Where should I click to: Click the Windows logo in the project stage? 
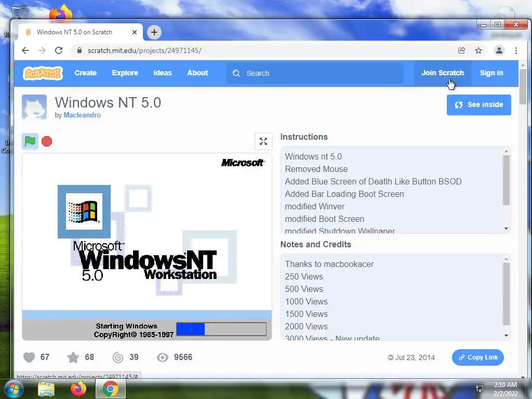click(x=84, y=211)
